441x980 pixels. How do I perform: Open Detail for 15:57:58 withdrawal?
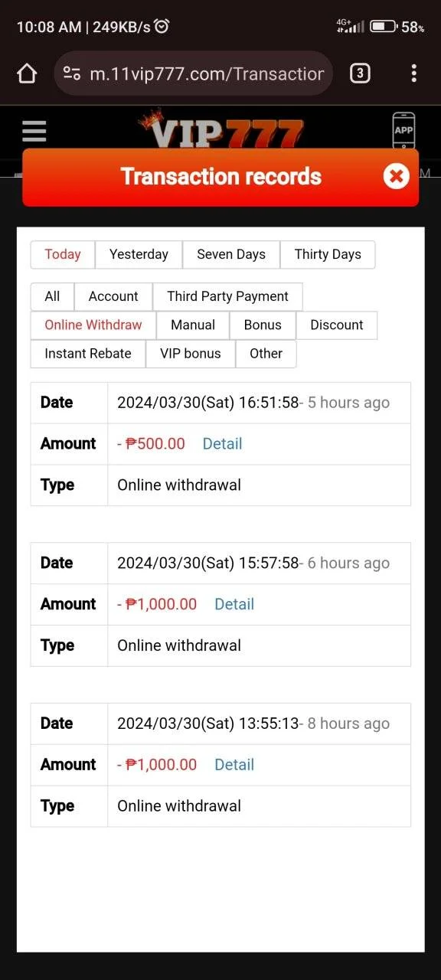234,604
